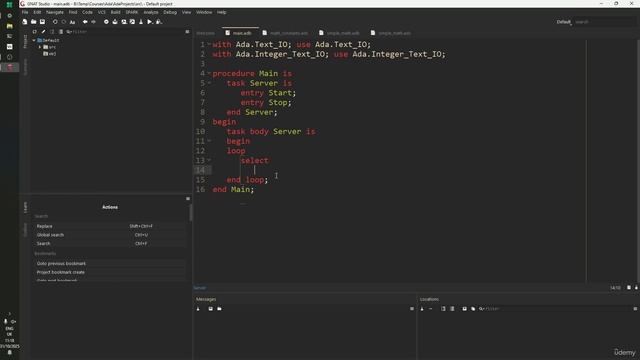The image size is (640, 360).
Task: Open the Project view hamburger menu
Action: click(x=187, y=31)
